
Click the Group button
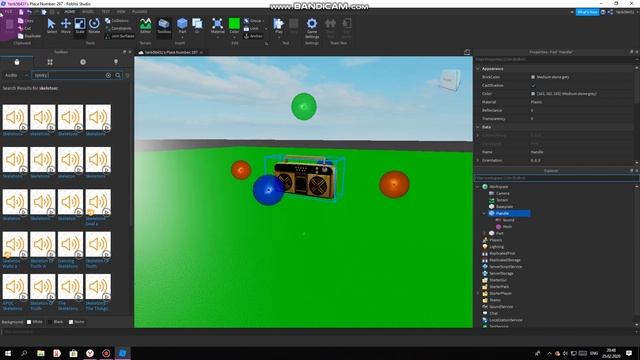click(253, 20)
